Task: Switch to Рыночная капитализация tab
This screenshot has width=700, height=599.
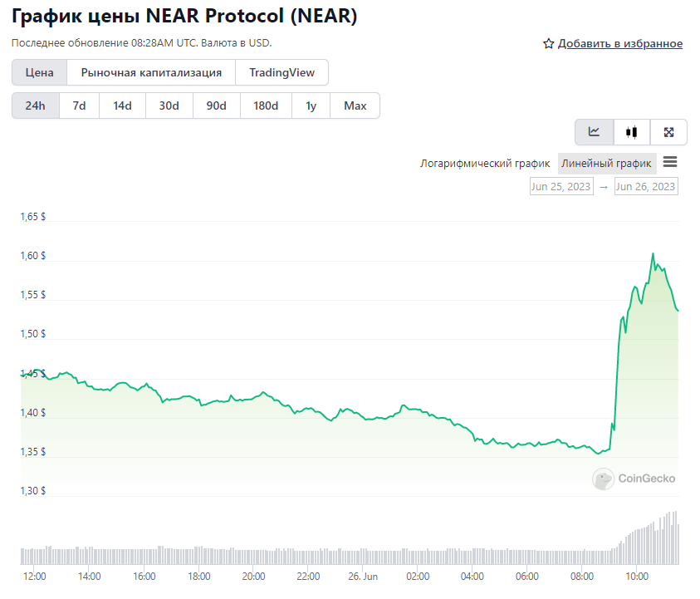Action: click(x=151, y=73)
